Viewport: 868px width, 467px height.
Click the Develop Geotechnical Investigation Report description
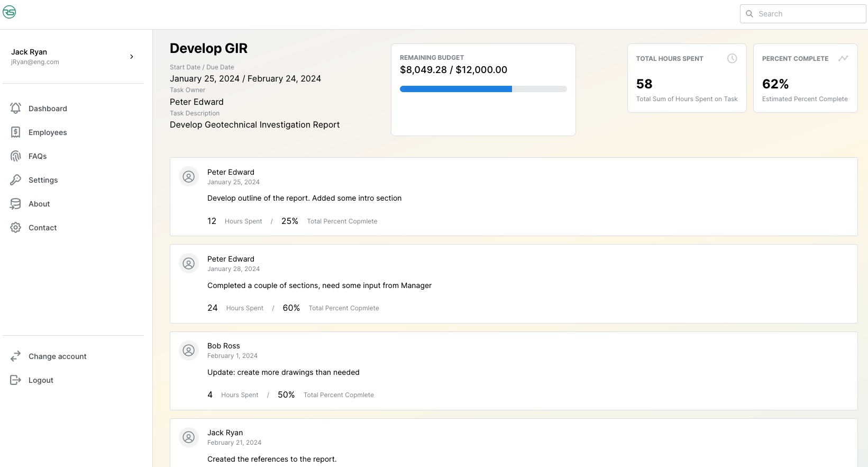tap(254, 124)
